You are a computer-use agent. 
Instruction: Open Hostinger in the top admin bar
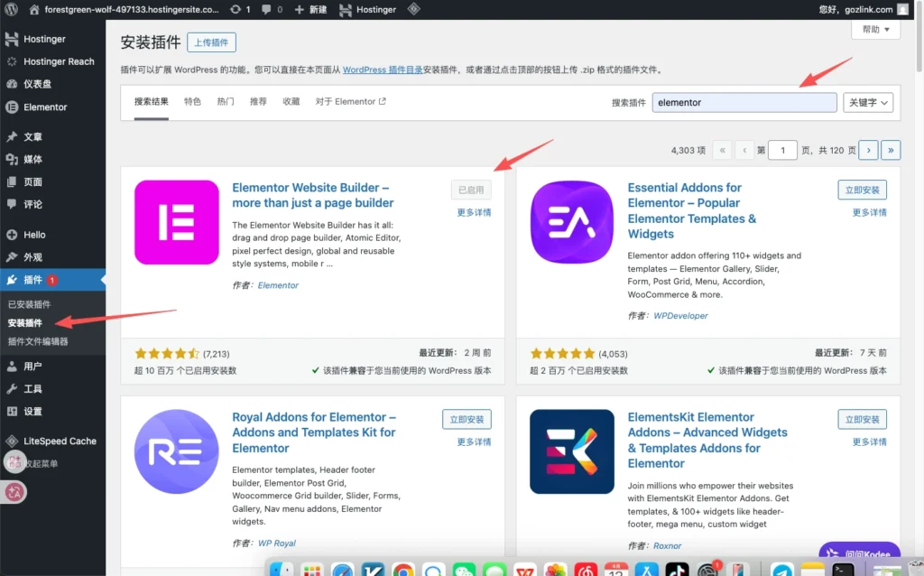click(x=368, y=9)
